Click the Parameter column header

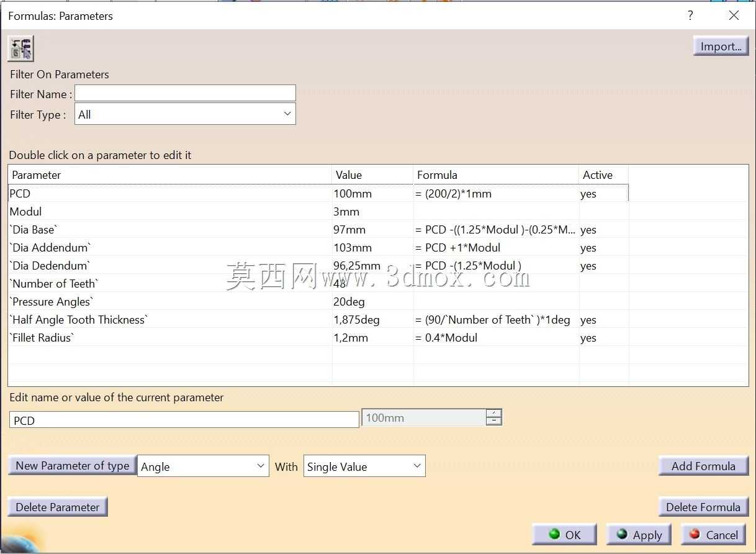click(170, 175)
